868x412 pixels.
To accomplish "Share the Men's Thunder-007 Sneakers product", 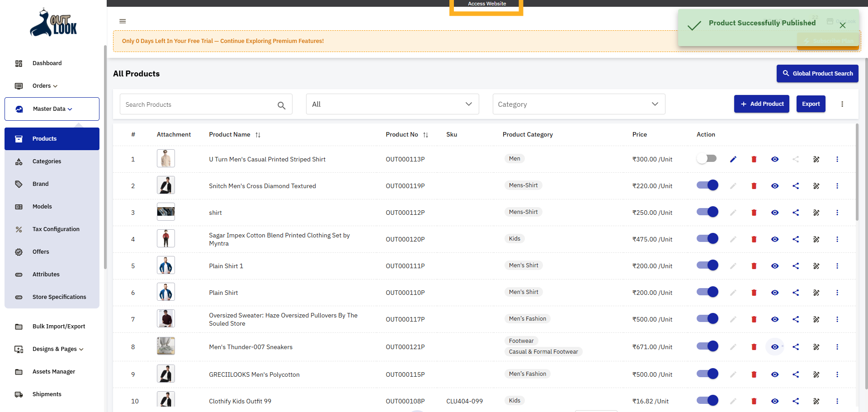I will click(x=795, y=347).
